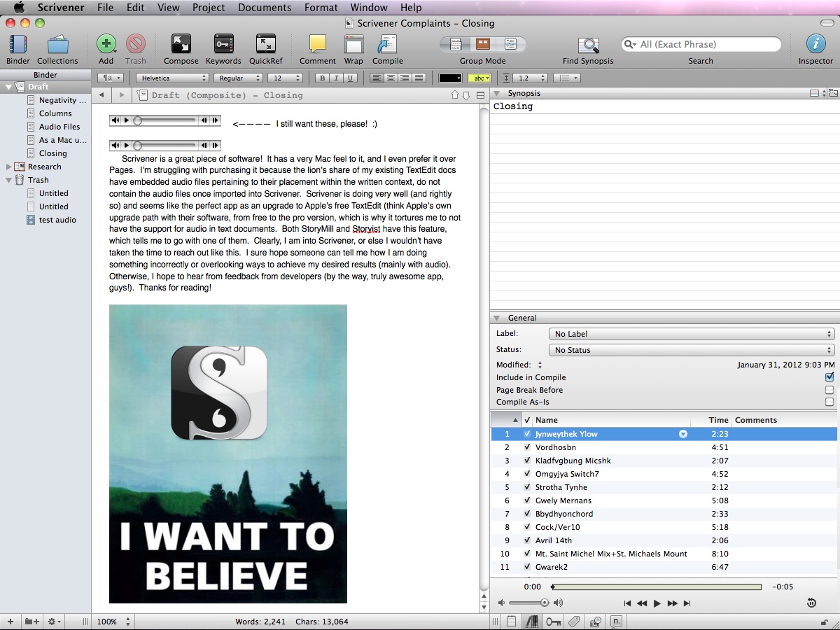Open the Apple menu
This screenshot has height=630, width=840.
click(x=19, y=8)
